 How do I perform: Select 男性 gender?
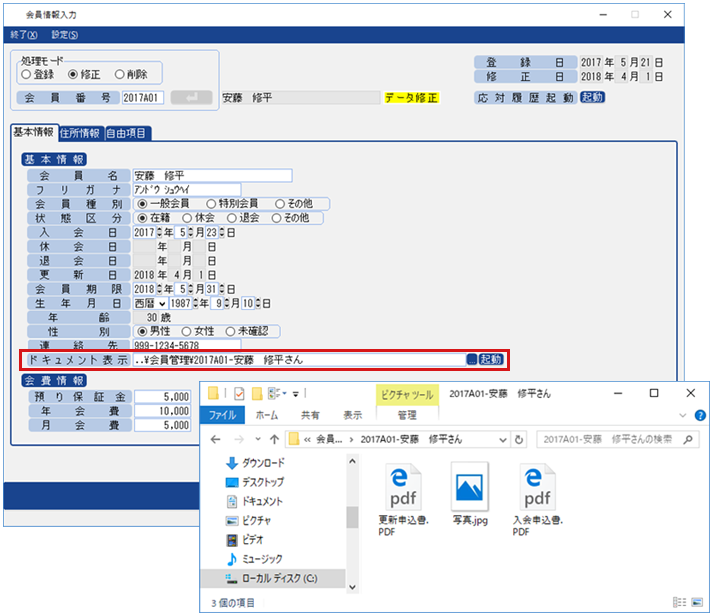153,331
